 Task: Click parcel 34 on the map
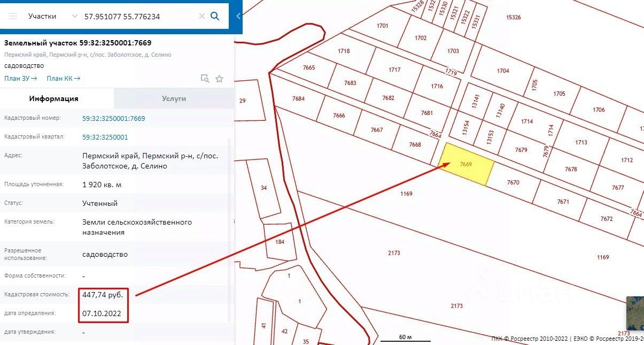coord(264,187)
